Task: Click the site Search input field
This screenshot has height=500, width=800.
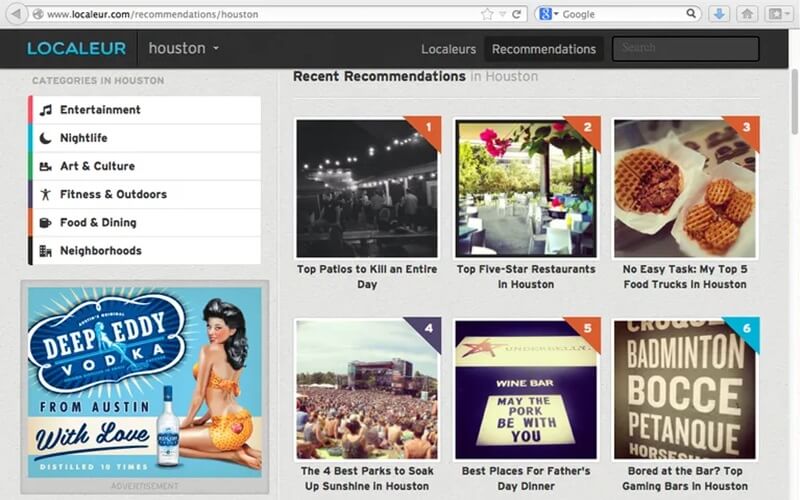Action: tap(685, 48)
